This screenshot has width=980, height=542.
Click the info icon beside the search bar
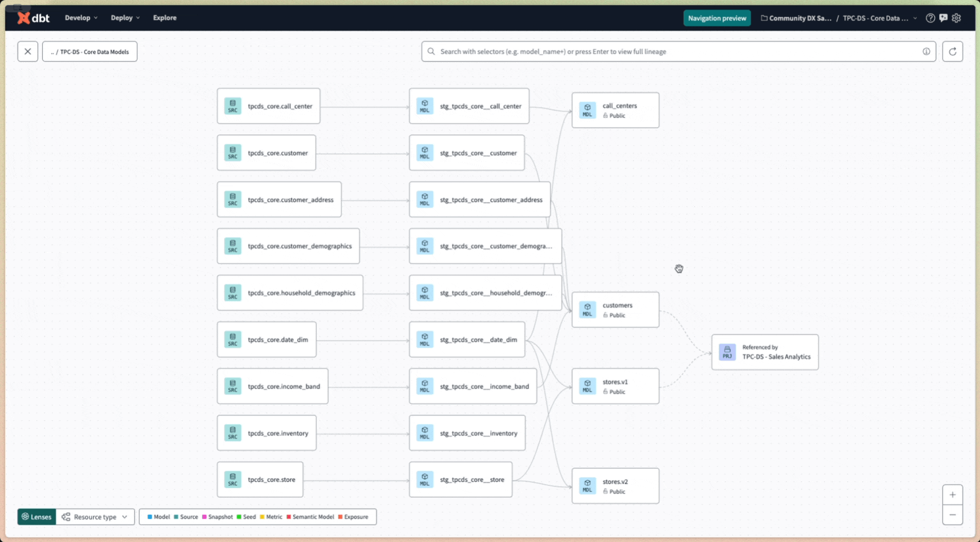[926, 51]
